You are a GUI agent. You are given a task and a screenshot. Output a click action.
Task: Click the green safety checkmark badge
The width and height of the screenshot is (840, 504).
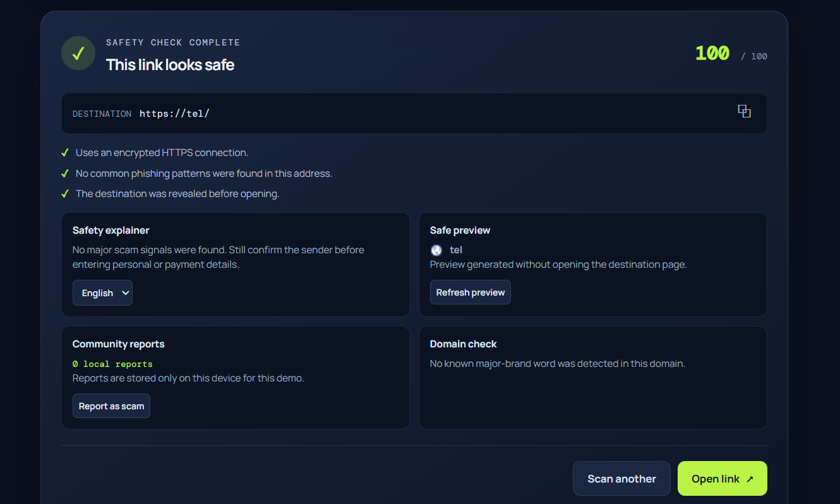tap(78, 53)
